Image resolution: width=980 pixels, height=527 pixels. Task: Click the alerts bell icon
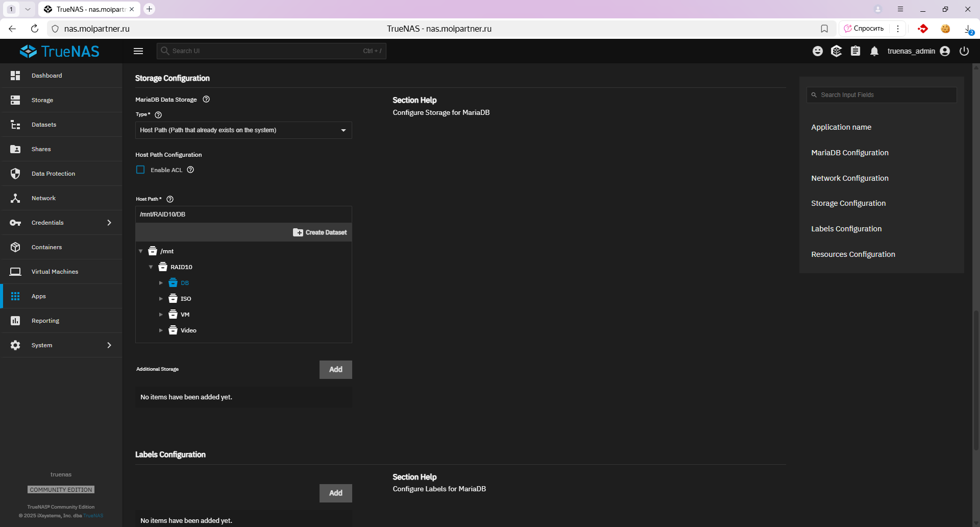[x=874, y=51]
